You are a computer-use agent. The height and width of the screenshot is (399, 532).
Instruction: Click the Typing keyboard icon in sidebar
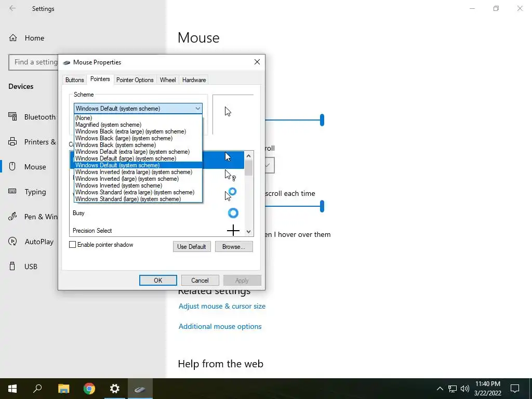click(x=12, y=191)
